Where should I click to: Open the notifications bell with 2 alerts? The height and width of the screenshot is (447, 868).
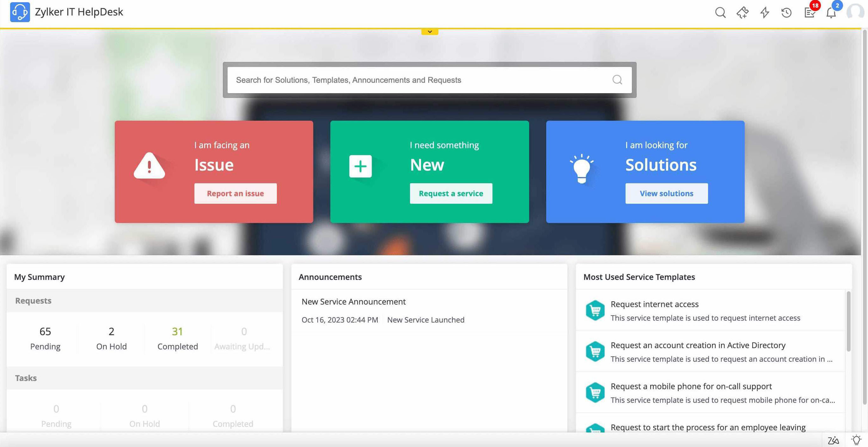coord(831,14)
